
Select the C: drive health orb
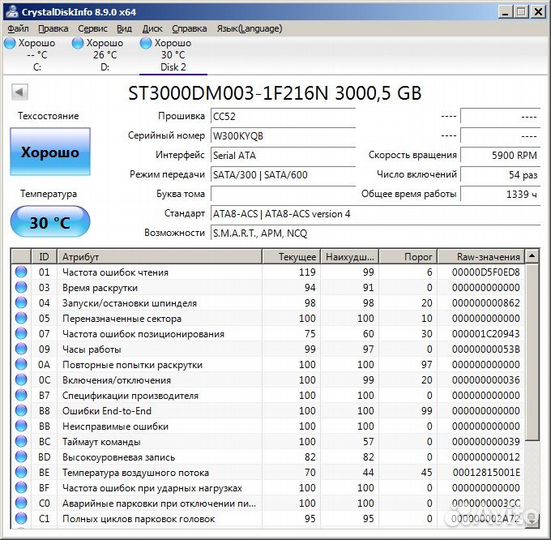10,43
